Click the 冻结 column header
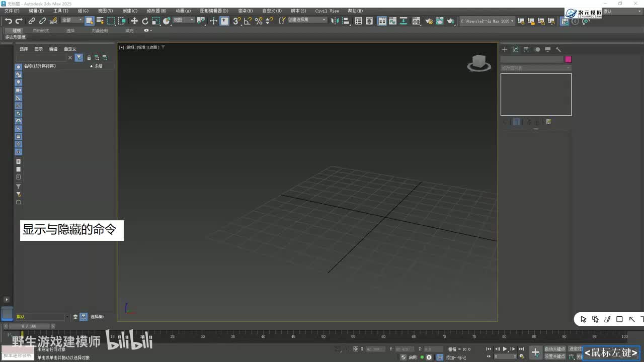The image size is (644, 362). click(98, 66)
